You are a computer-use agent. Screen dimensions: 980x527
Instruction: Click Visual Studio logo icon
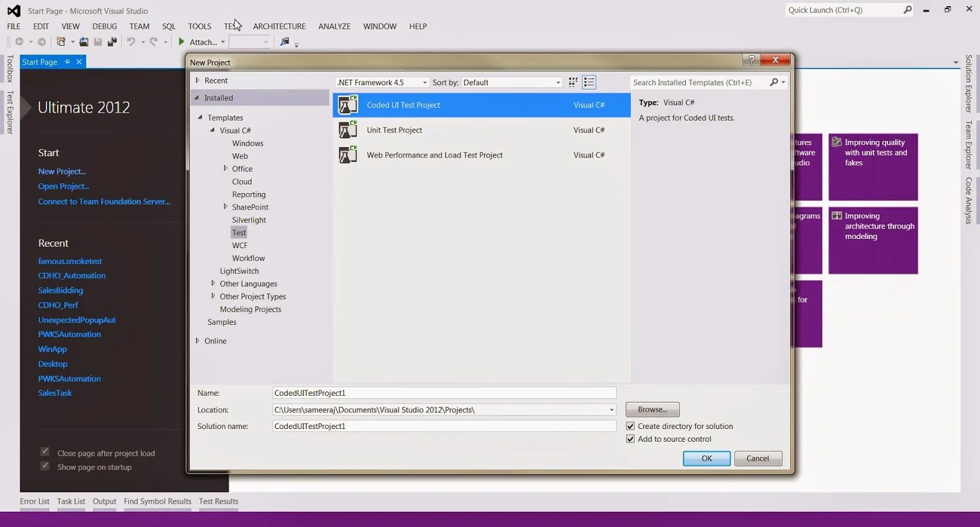(x=13, y=10)
